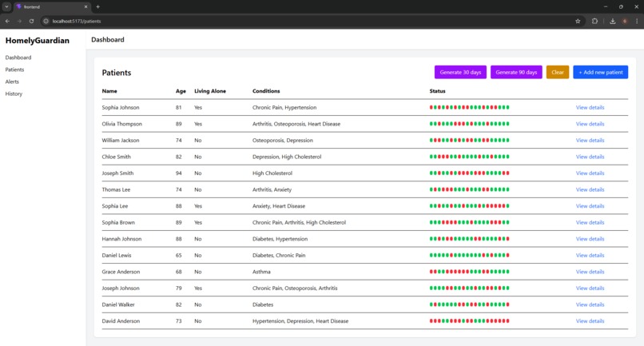Screen dimensions: 644x346
Task: View details for Olivia Thompson
Action: tap(590, 124)
